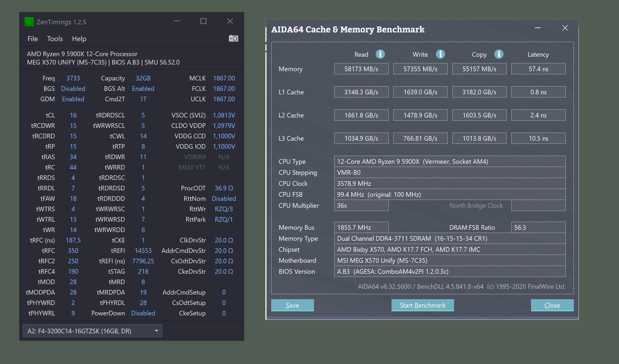Click the tRFC (ns) value 187,5

pos(73,240)
